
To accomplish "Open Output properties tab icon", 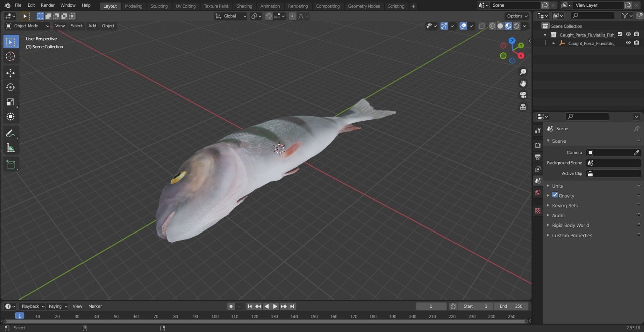I will 538,157.
